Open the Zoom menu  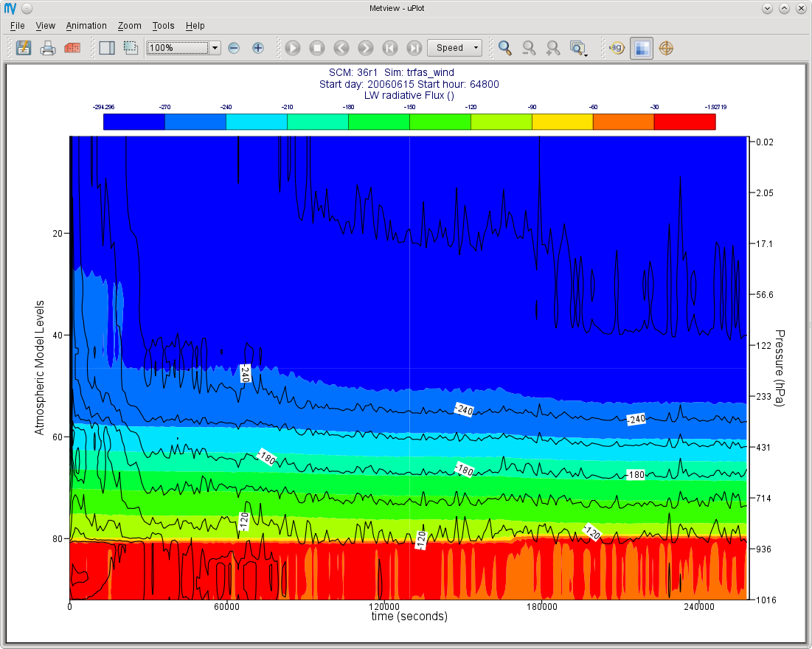click(130, 25)
